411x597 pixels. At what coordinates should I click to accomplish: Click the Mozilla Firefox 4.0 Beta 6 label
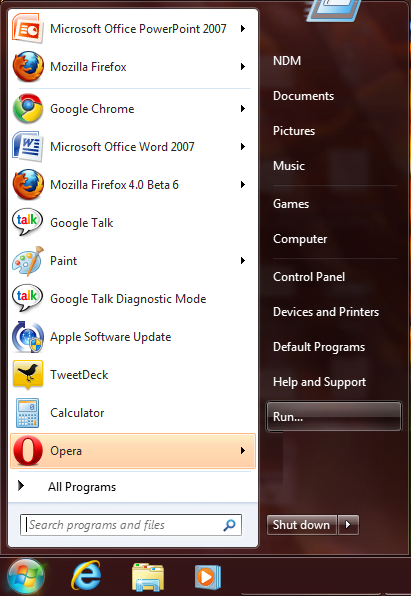click(x=114, y=185)
